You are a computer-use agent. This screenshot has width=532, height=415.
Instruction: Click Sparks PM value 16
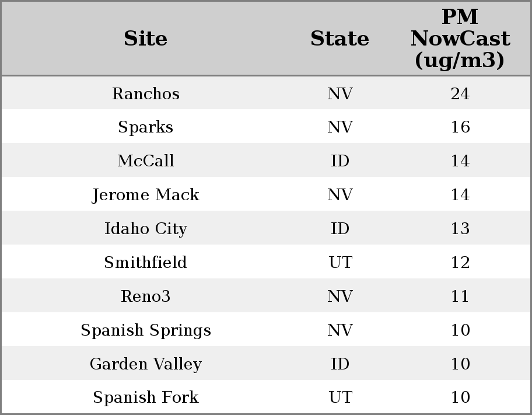(460, 127)
